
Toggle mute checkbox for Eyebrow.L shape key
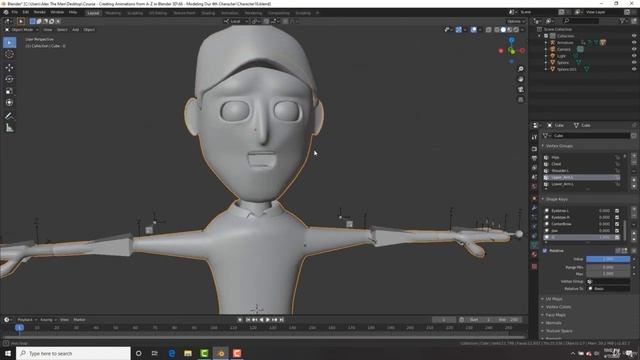(x=617, y=211)
